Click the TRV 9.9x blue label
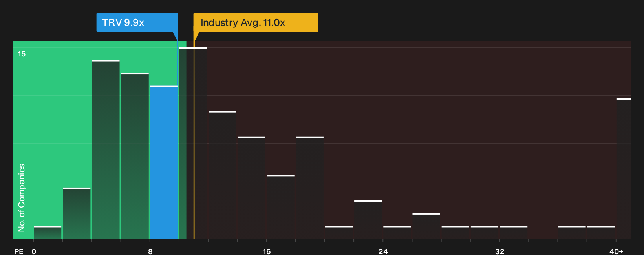 point(137,22)
